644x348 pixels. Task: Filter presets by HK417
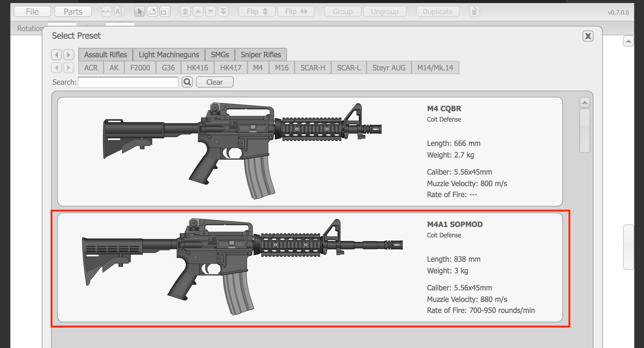pyautogui.click(x=231, y=68)
